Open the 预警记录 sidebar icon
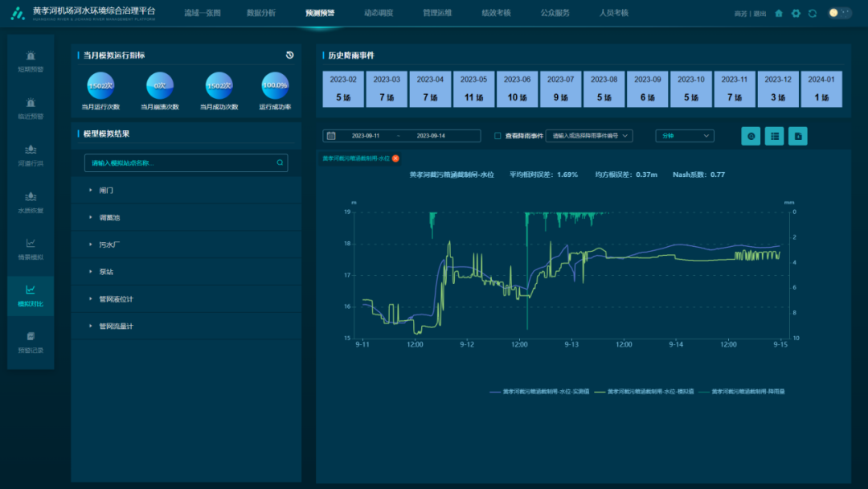This screenshot has width=868, height=489. point(31,341)
